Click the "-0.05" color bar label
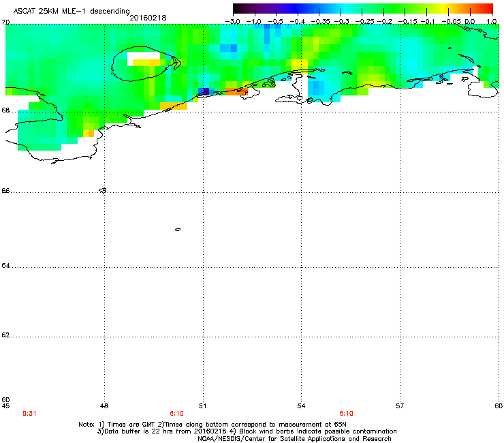 coord(451,22)
